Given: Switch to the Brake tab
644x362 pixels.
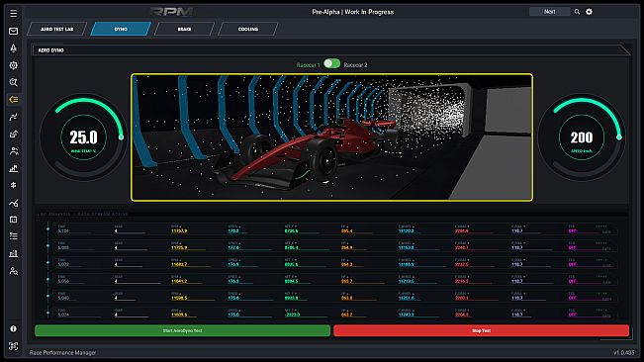Looking at the screenshot, I should click(x=184, y=29).
